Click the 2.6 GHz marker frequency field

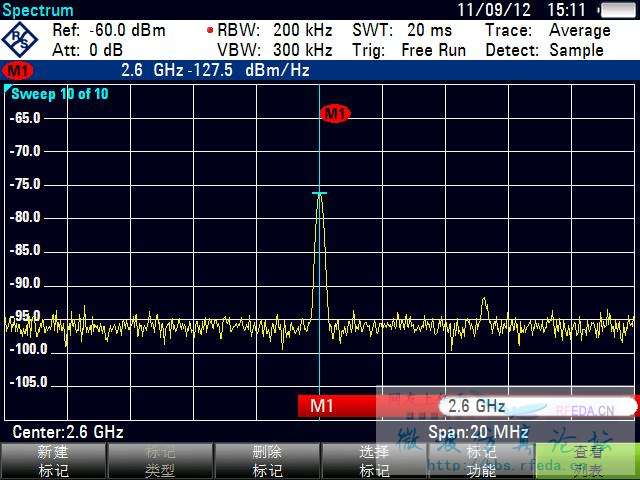[538, 406]
